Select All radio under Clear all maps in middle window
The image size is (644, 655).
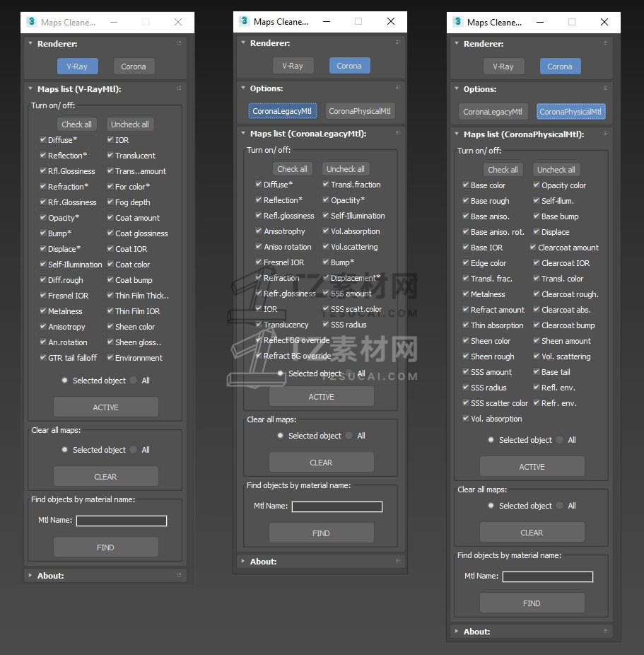coord(349,435)
